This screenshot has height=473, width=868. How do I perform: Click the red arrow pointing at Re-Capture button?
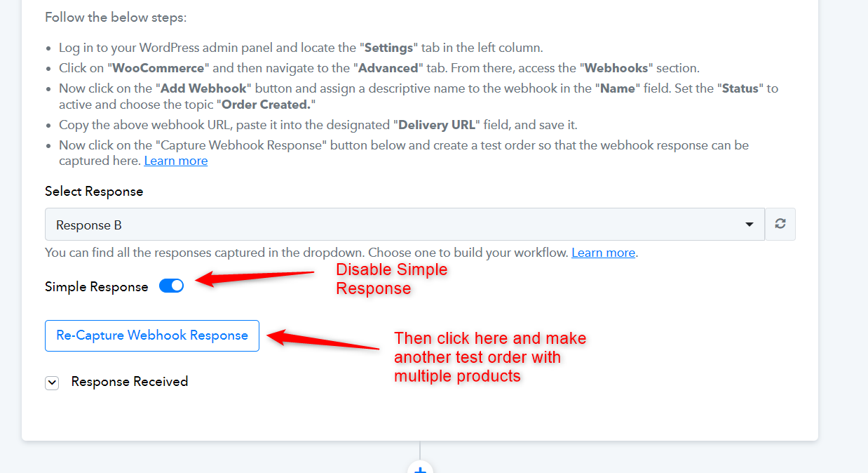coord(324,339)
